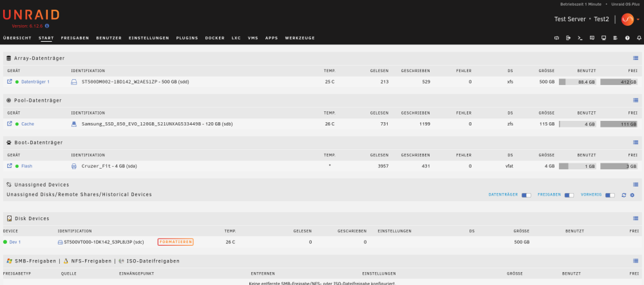Select the Start menu tab
Screen dimensions: 644x285
pos(46,38)
